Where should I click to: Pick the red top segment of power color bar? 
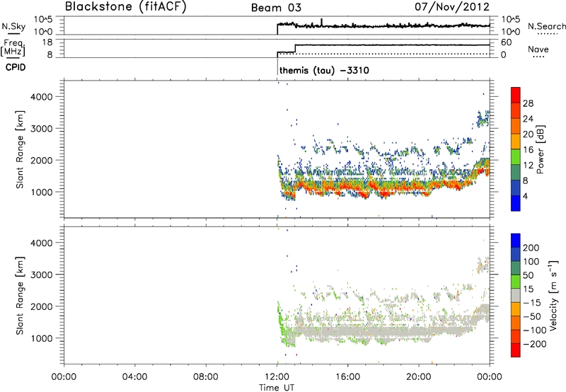516,96
